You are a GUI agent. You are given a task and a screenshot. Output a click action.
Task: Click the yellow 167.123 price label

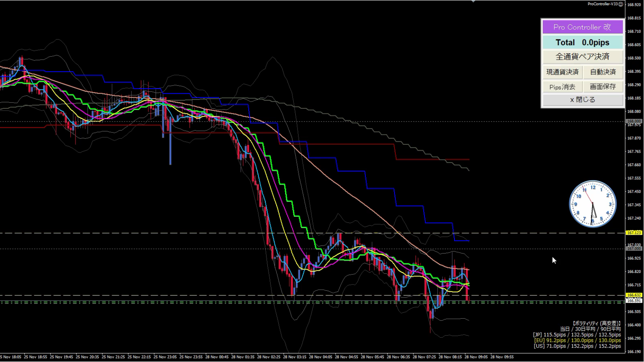click(x=634, y=233)
